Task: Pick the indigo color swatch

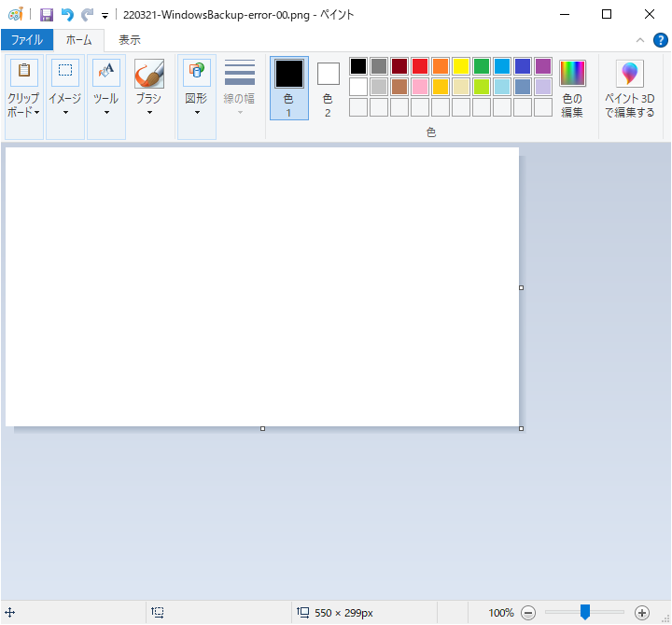Action: pyautogui.click(x=523, y=66)
